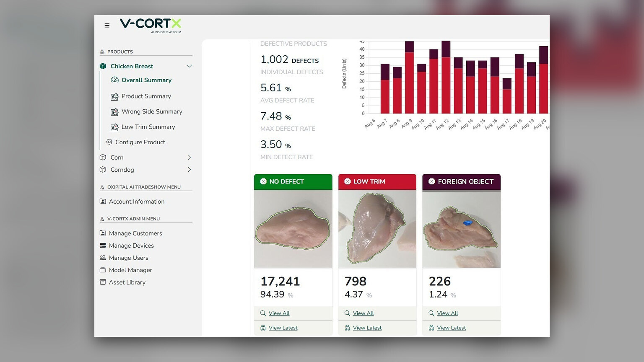Click the Configure Product gear icon
This screenshot has height=362, width=644.
point(109,142)
